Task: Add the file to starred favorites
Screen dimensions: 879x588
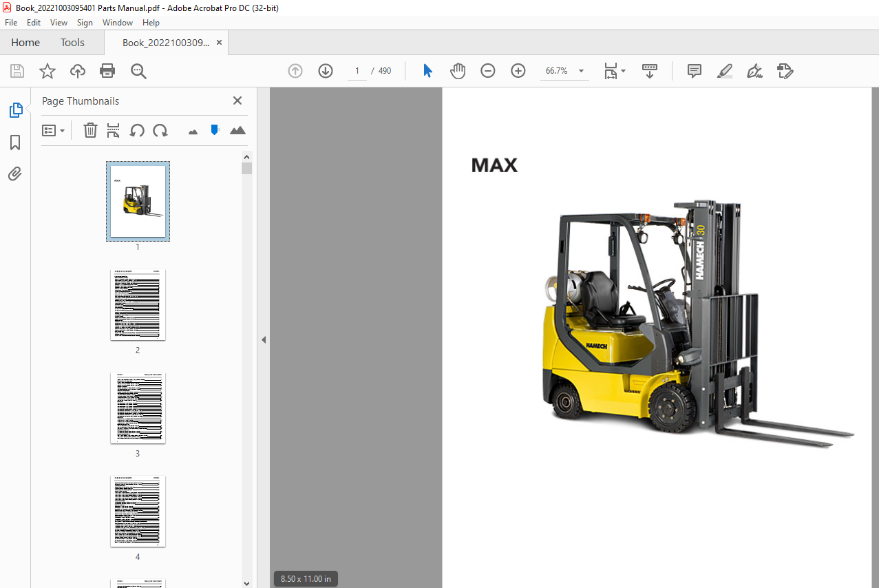Action: [x=47, y=71]
